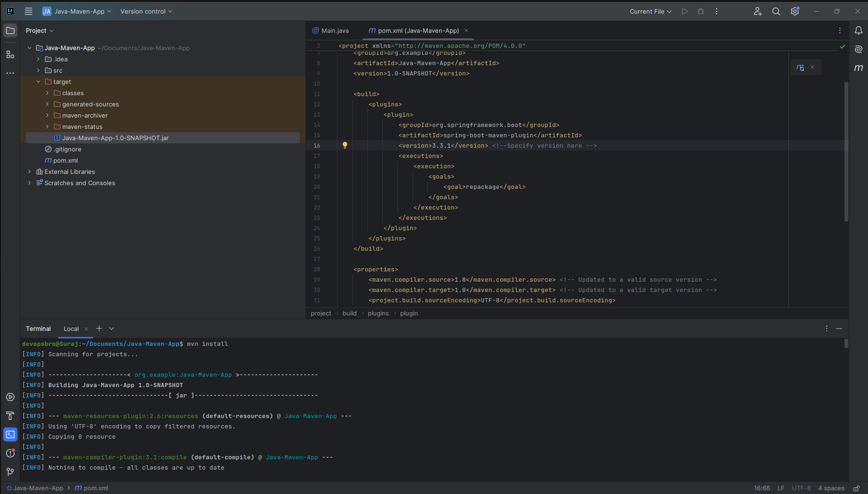Open the main hamburger menu

click(29, 11)
